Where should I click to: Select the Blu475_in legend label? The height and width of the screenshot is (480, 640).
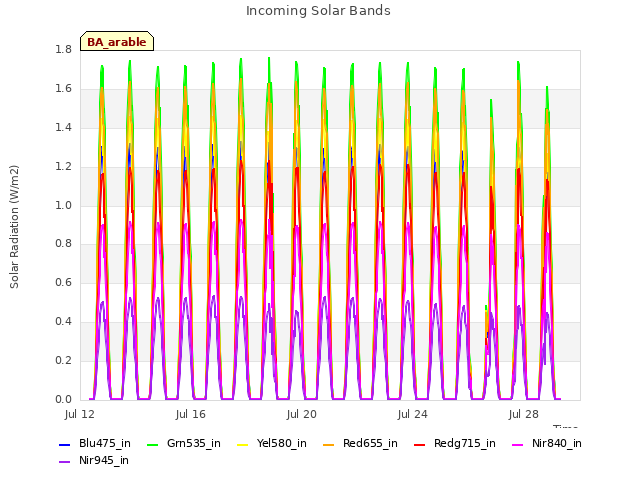click(105, 443)
